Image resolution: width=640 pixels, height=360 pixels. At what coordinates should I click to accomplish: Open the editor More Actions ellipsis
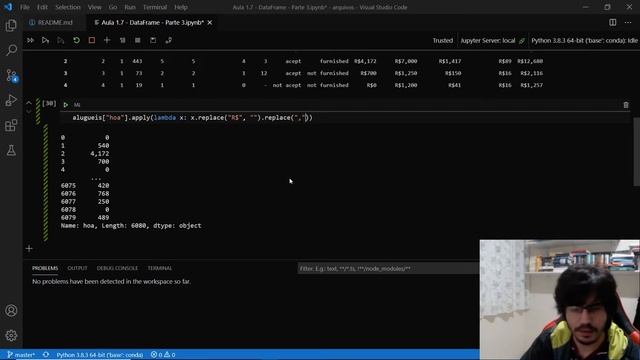click(628, 22)
